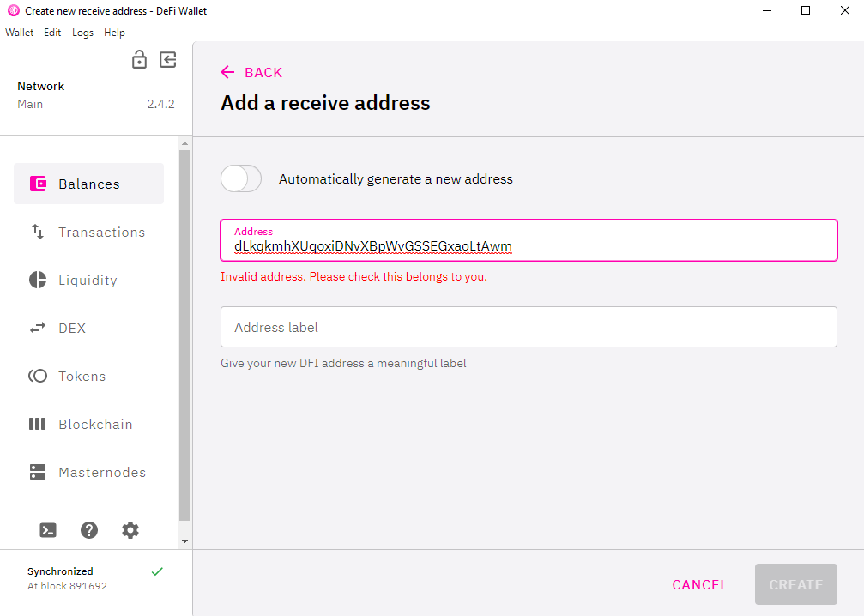Click the exit wallet icon
This screenshot has height=616, width=864.
(168, 59)
